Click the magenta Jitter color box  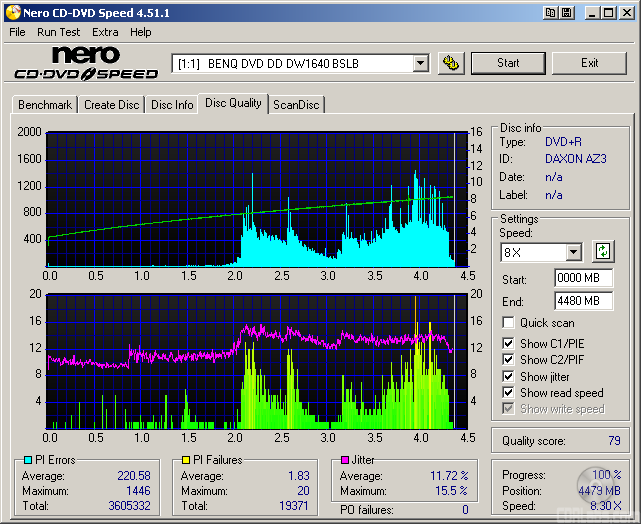343,460
